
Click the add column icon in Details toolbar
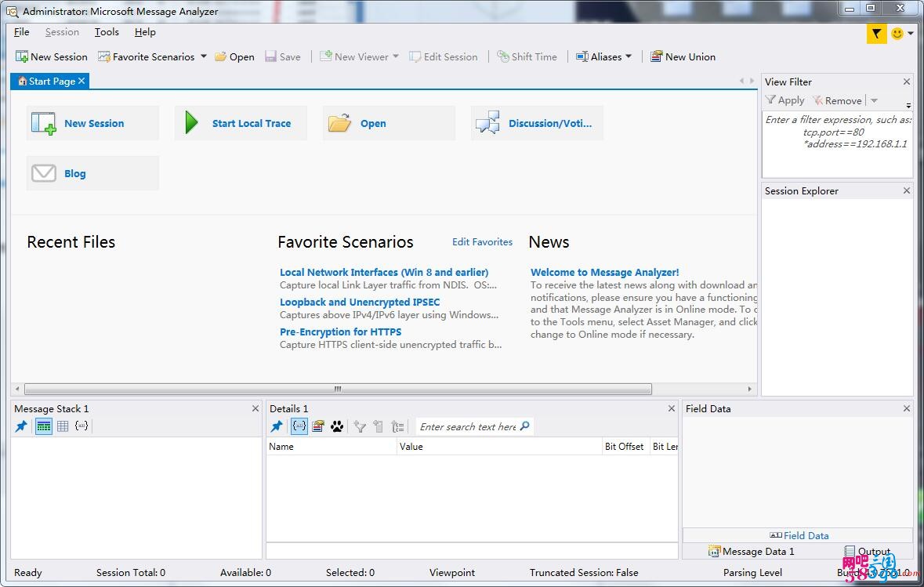click(379, 426)
